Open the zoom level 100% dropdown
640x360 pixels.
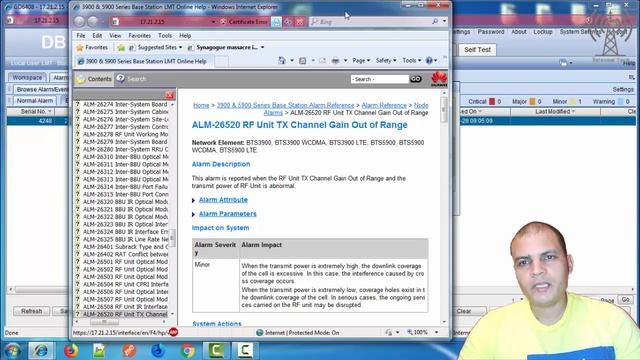tap(436, 333)
